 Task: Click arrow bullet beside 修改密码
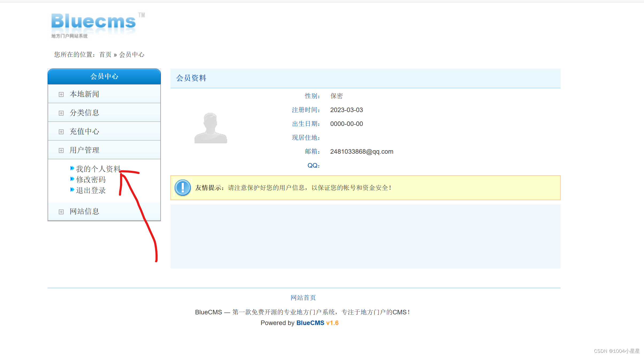pos(72,179)
